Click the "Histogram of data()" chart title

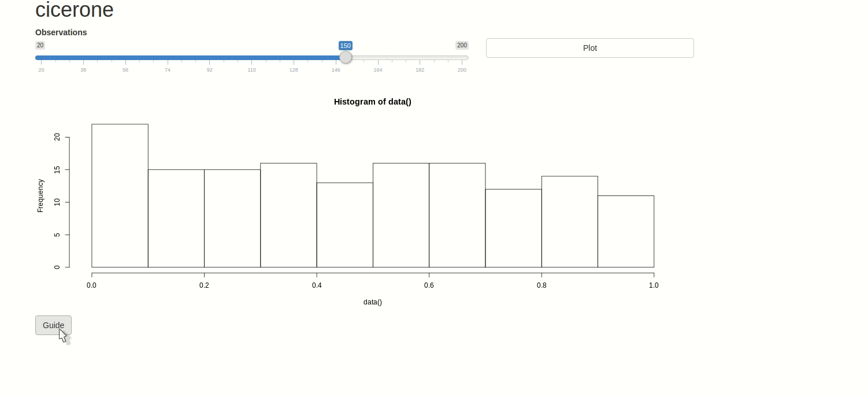(x=373, y=102)
